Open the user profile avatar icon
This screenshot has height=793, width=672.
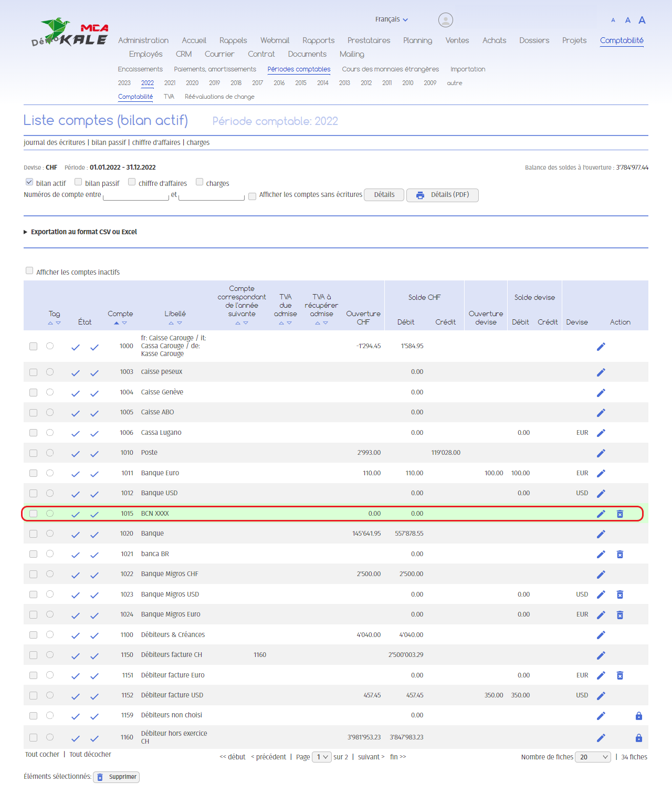tap(445, 20)
